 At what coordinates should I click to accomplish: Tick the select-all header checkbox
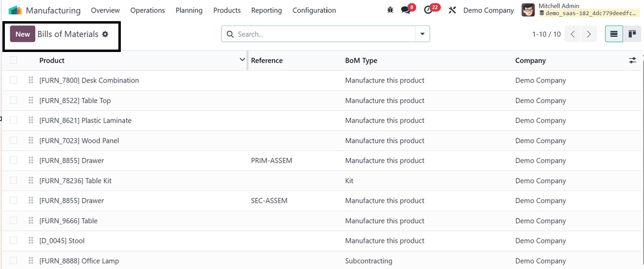(x=13, y=60)
